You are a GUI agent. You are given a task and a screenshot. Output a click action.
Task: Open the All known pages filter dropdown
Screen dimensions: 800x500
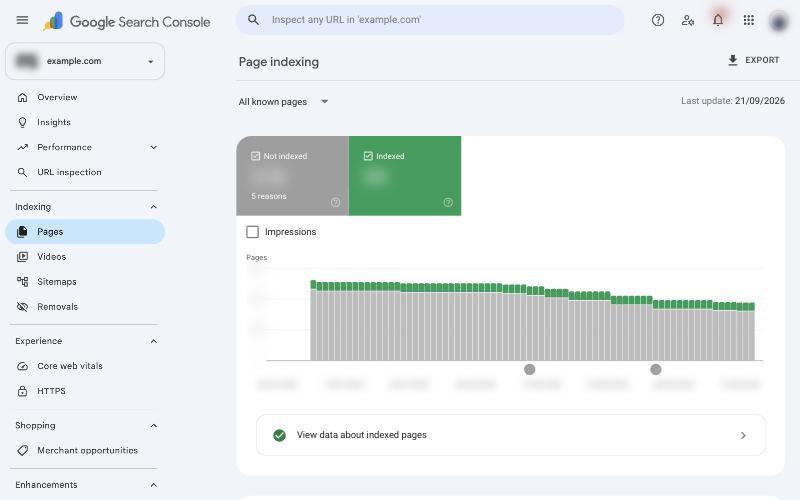[x=284, y=102]
